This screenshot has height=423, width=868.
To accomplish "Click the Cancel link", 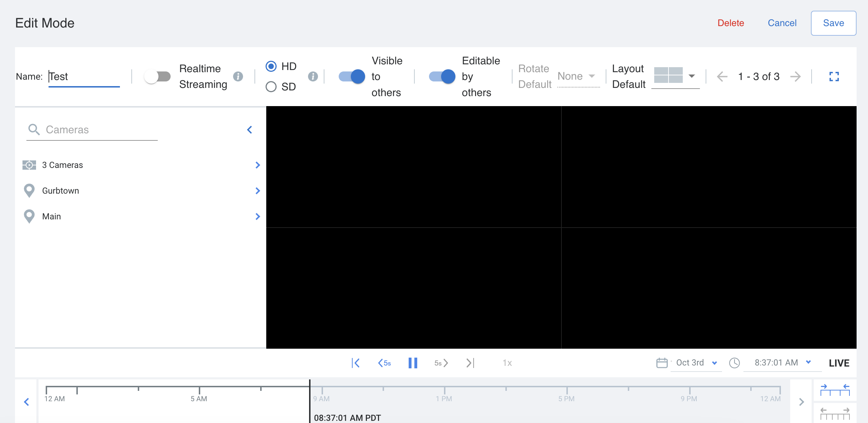I will (782, 23).
